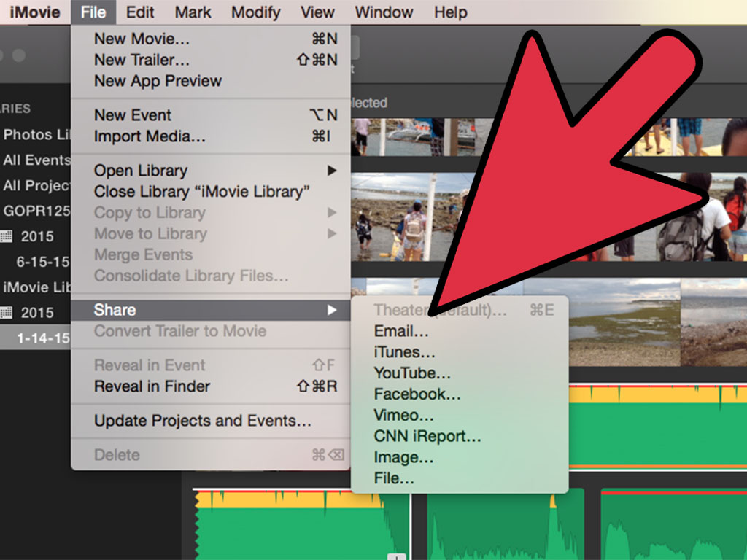Open the View menu
Image resolution: width=747 pixels, height=560 pixels.
317,12
